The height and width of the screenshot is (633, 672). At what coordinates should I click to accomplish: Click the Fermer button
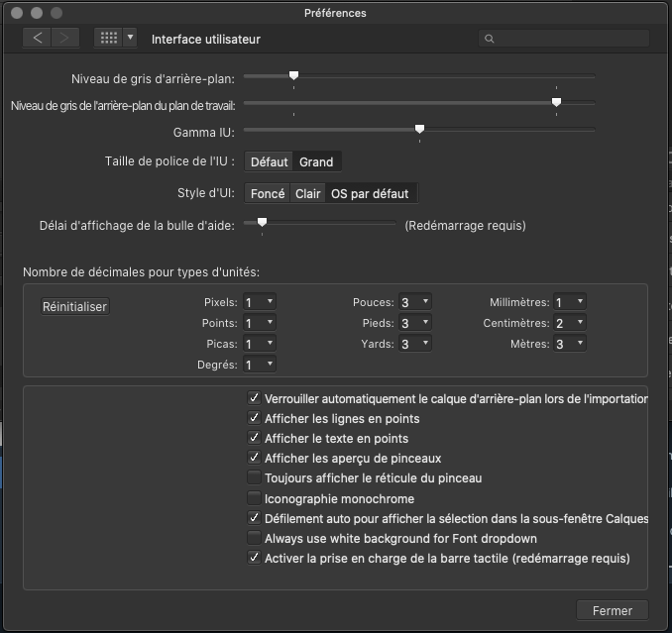612,610
